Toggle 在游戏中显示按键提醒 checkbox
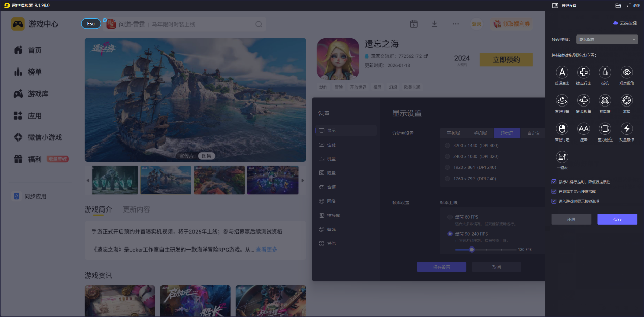The width and height of the screenshot is (644, 317). pyautogui.click(x=554, y=191)
